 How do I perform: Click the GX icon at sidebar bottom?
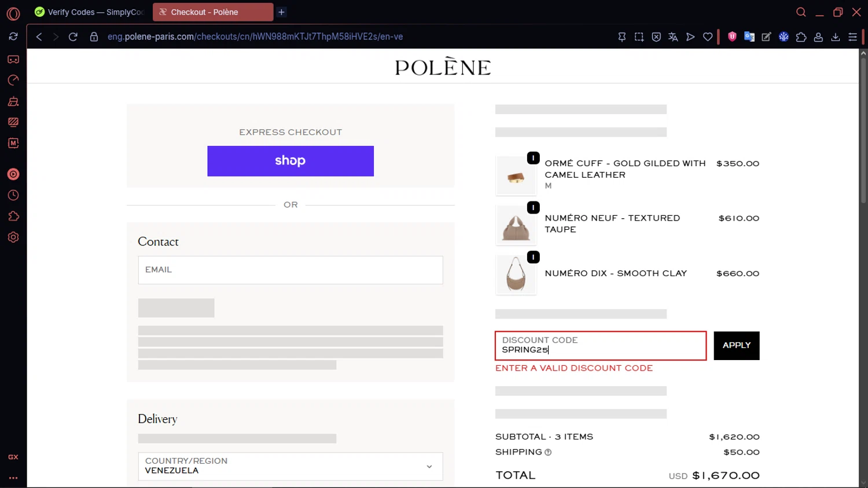(13, 457)
